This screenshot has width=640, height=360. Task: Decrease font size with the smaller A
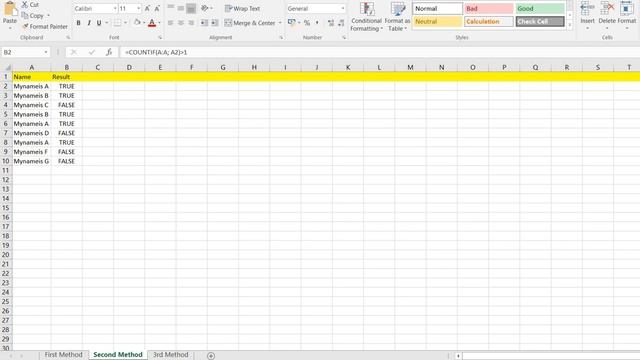click(157, 9)
